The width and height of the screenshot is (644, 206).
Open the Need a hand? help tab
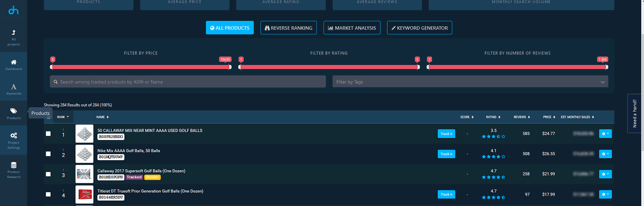635,114
